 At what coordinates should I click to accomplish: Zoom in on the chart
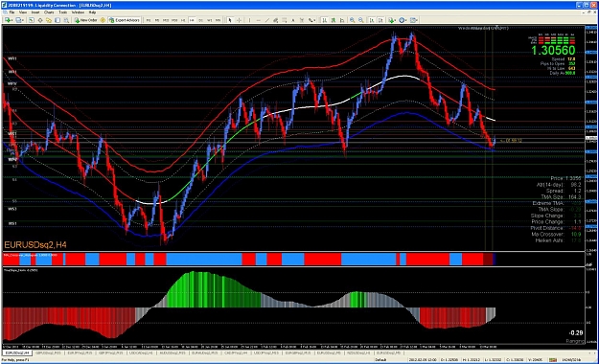tap(353, 20)
